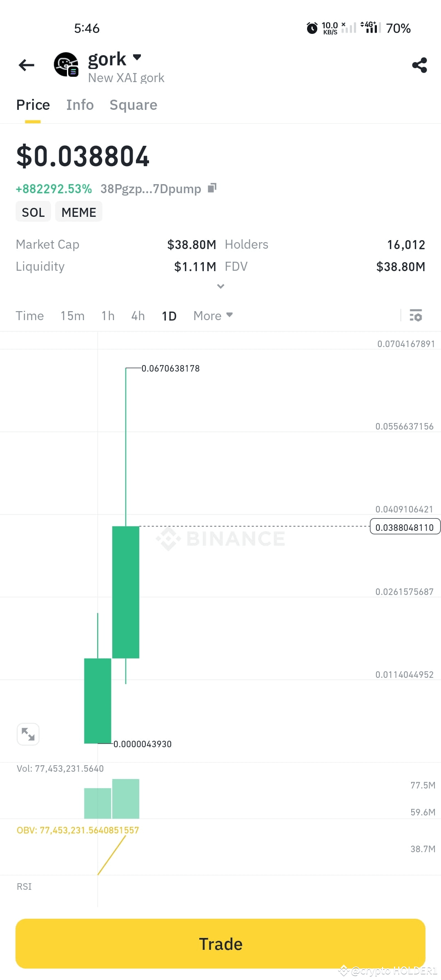
Task: Copy the contract address icon
Action: coord(212,188)
